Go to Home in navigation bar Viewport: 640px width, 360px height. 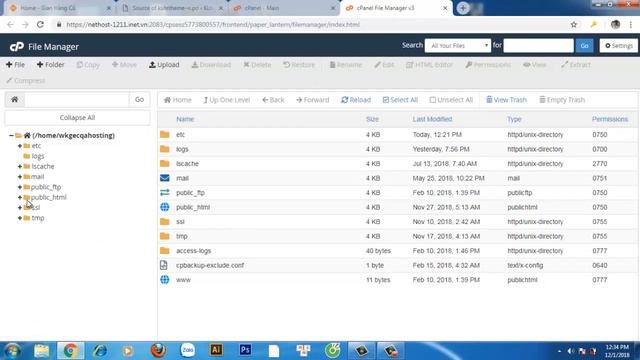pyautogui.click(x=178, y=100)
